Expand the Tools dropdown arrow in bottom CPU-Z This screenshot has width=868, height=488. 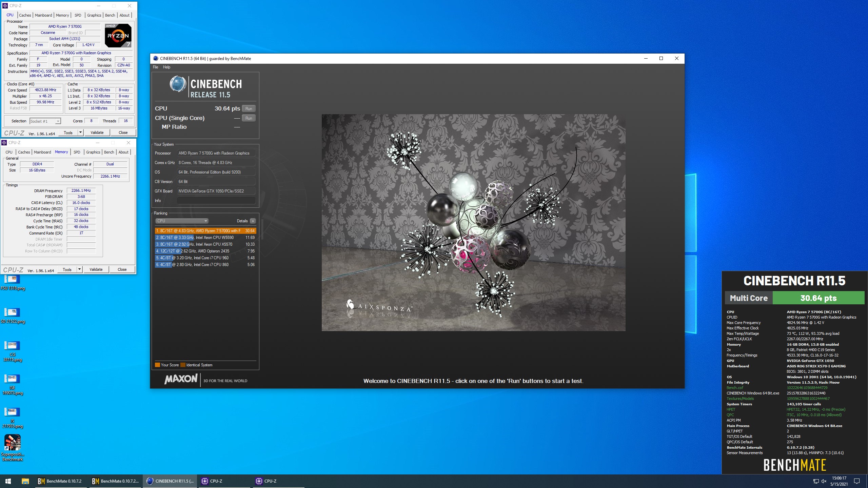tap(79, 269)
